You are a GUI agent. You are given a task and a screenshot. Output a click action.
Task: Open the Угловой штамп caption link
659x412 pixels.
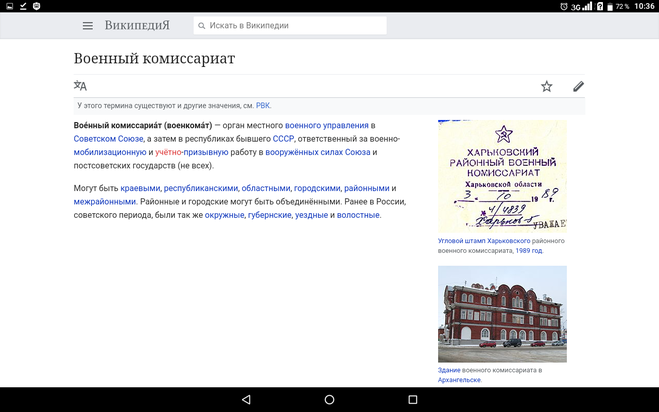(461, 241)
